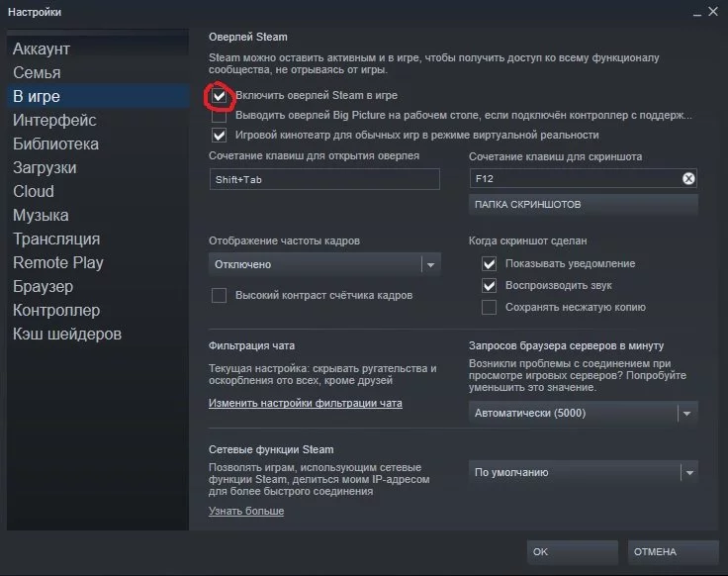This screenshot has height=576, width=728.
Task: Switch to the Семья section
Action: [98, 72]
